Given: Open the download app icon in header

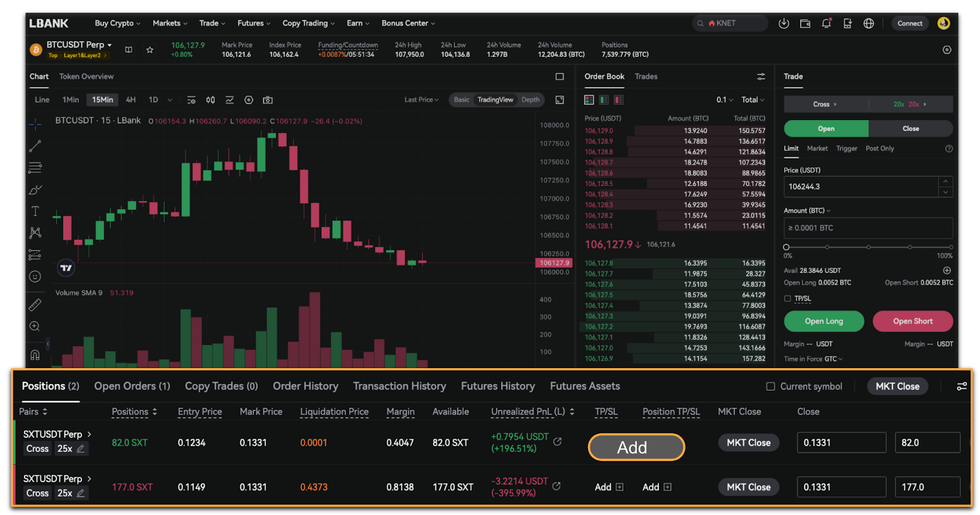Looking at the screenshot, I should (783, 23).
